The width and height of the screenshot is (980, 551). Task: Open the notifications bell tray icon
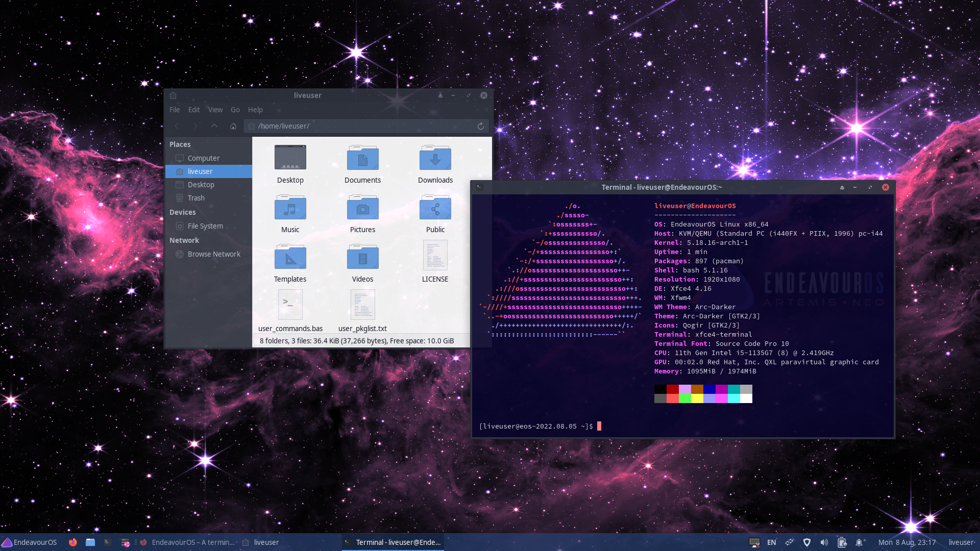click(x=859, y=542)
